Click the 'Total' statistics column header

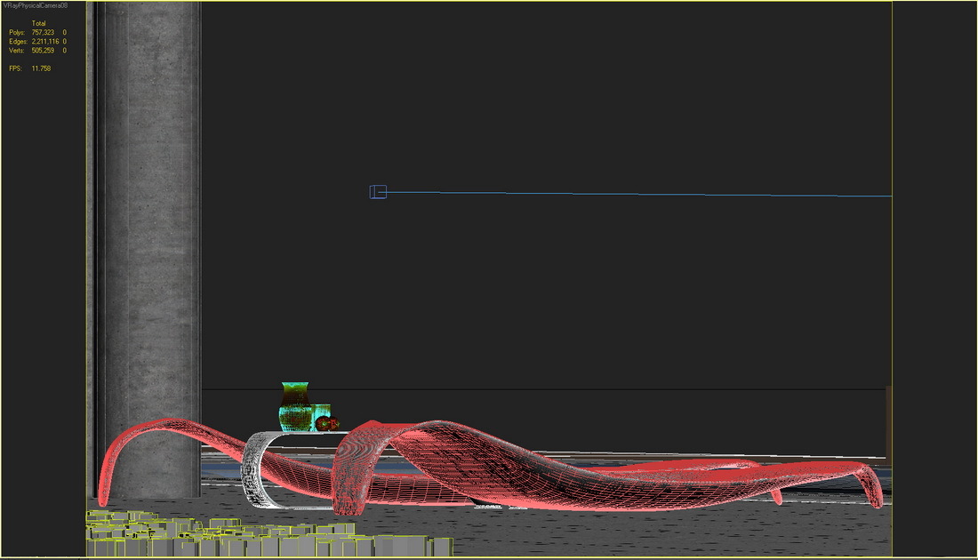[x=38, y=23]
